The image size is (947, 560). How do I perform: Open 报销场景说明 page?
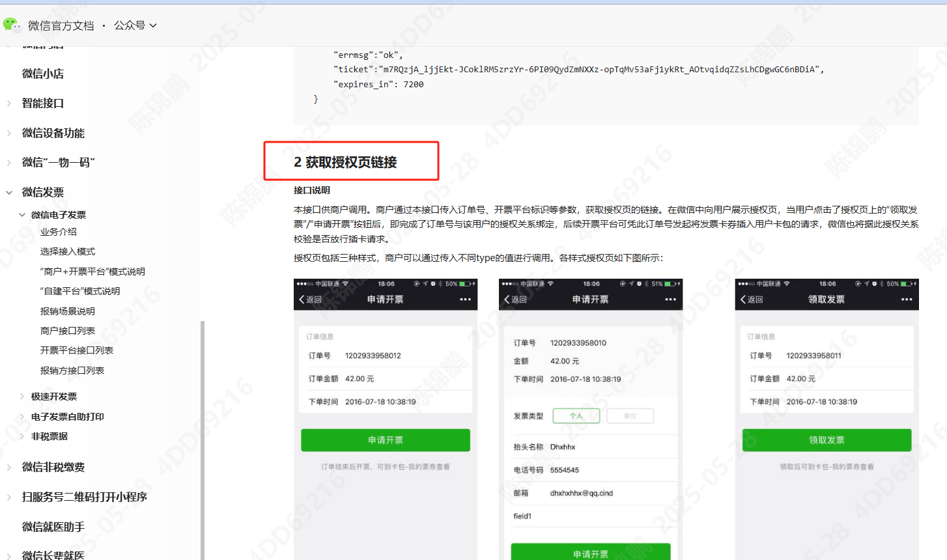(68, 311)
